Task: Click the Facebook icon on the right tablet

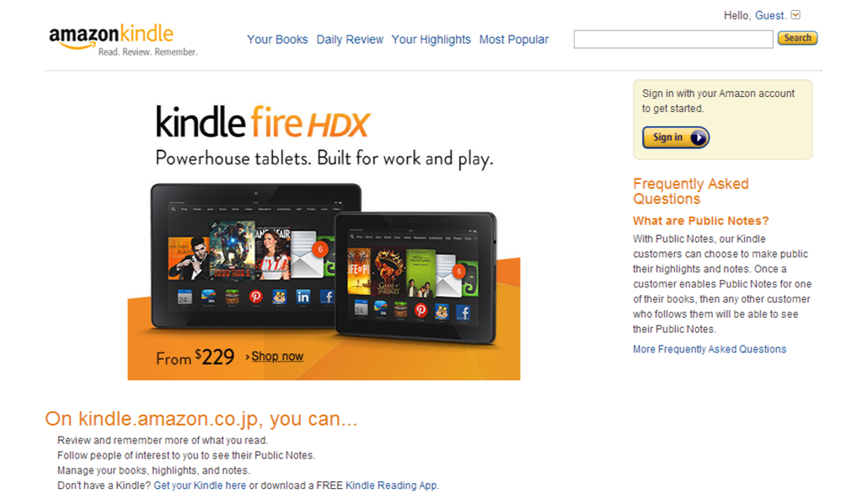Action: point(464,313)
